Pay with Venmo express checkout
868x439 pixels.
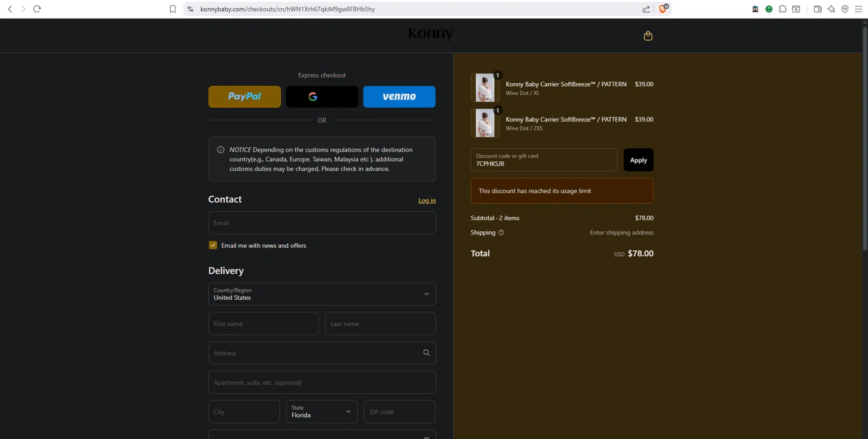[399, 97]
